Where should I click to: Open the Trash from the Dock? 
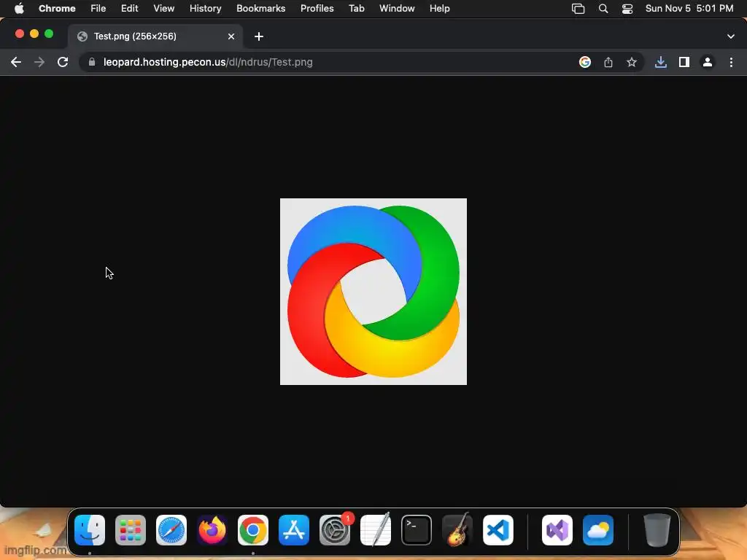pyautogui.click(x=657, y=530)
